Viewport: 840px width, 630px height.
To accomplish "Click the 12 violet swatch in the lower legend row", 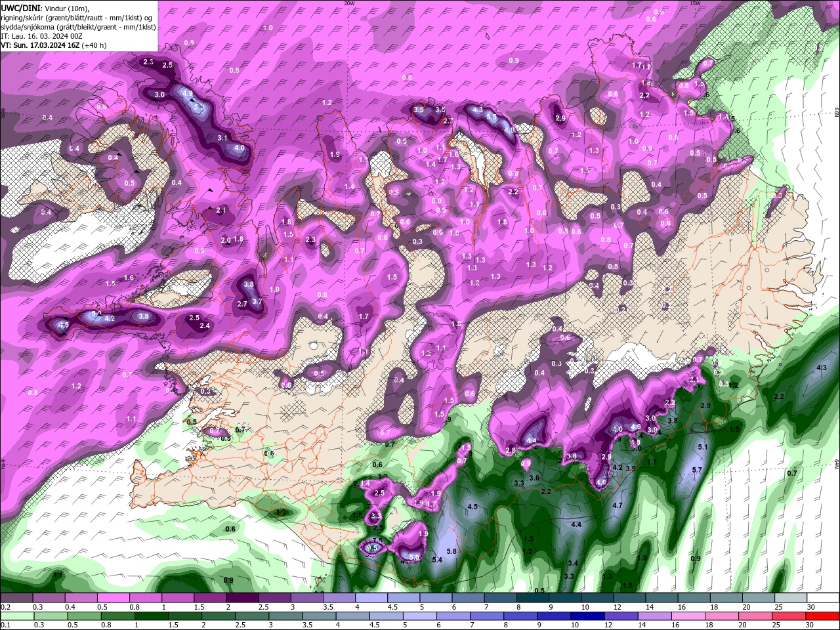I will tap(621, 616).
